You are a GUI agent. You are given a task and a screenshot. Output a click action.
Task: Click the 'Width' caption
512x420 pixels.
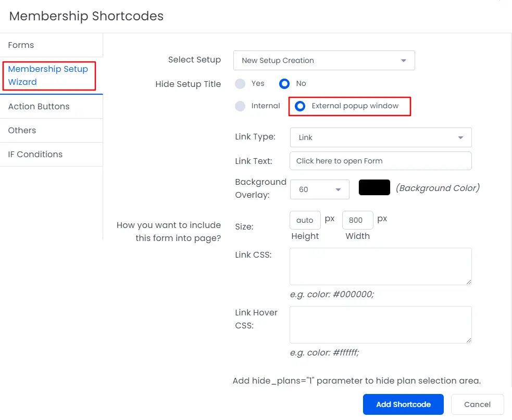coord(357,236)
